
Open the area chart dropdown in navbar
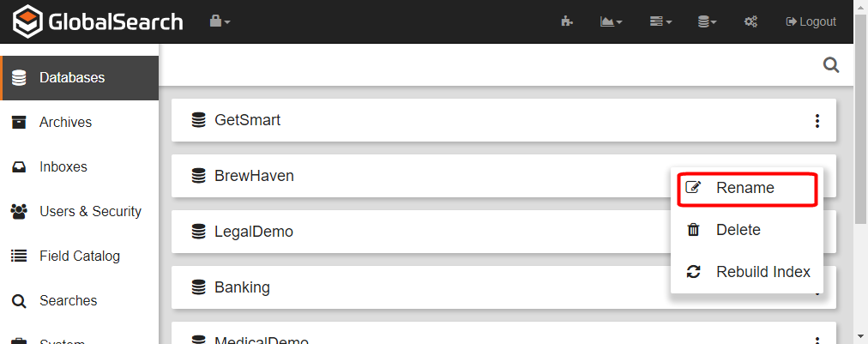(611, 21)
